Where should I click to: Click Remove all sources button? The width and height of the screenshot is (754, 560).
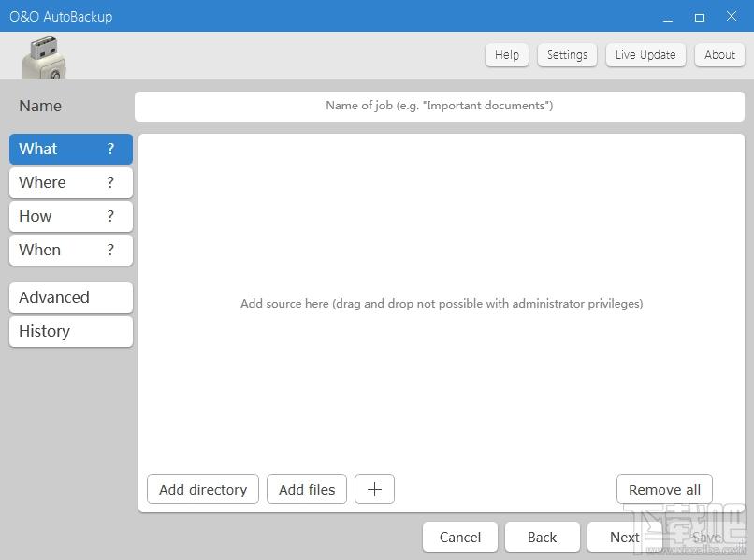point(664,489)
